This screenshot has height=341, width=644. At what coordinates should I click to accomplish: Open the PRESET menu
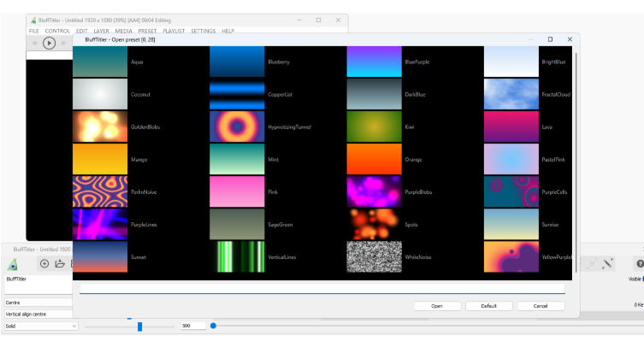pos(147,31)
